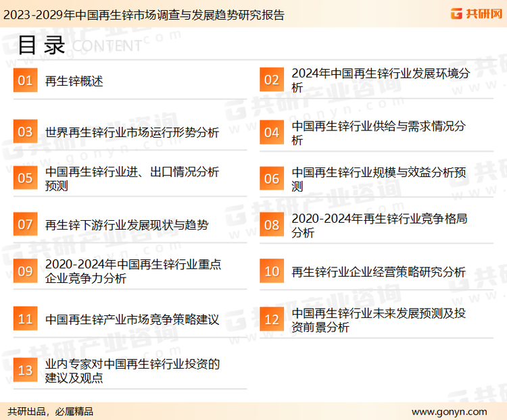Click the orange 03 chapter badge
The image size is (507, 420).
pyautogui.click(x=25, y=132)
